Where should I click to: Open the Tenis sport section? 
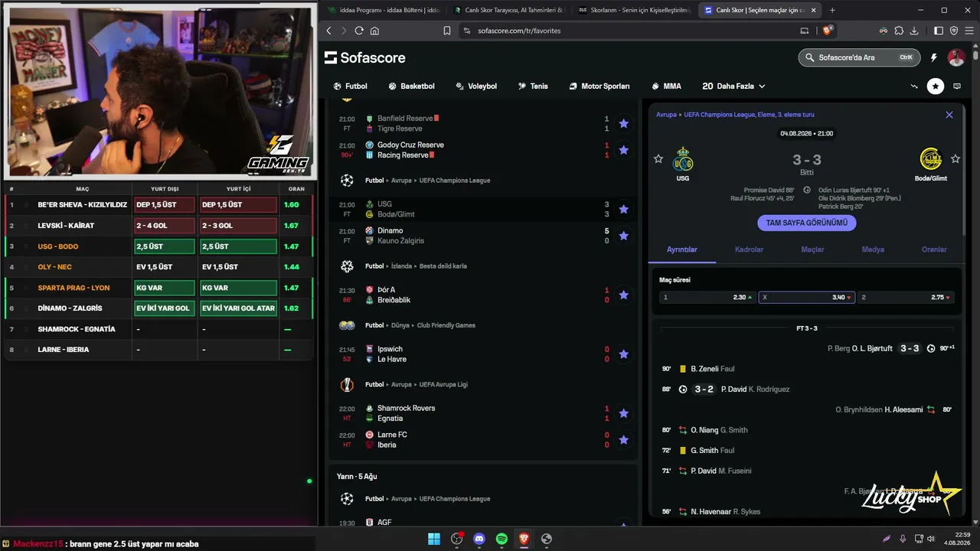pos(533,86)
